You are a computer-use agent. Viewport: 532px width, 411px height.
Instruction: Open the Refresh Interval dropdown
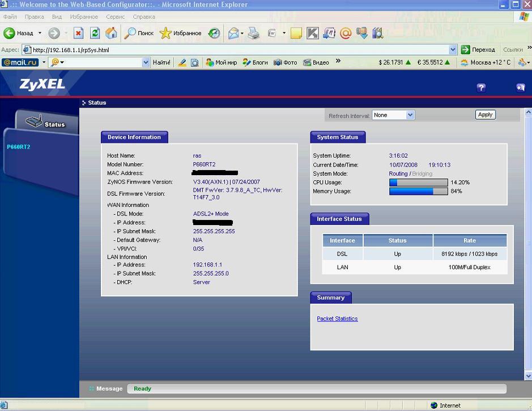(x=393, y=115)
